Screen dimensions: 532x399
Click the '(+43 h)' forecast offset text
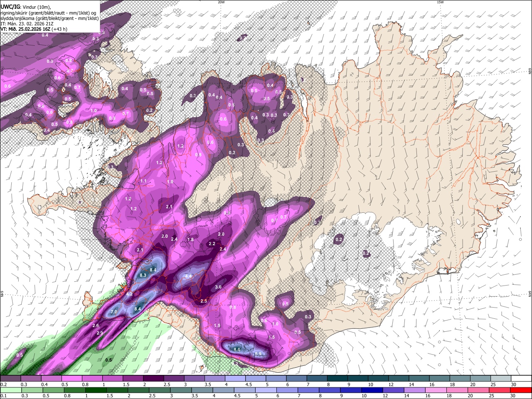click(59, 29)
